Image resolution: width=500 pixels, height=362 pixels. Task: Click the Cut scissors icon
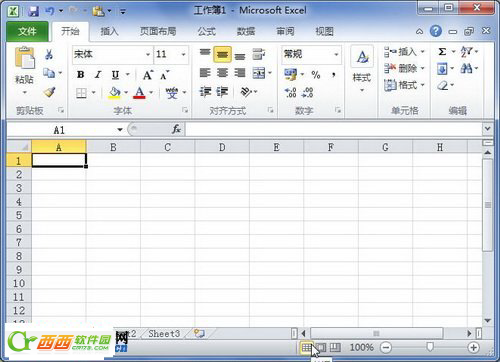tap(49, 54)
